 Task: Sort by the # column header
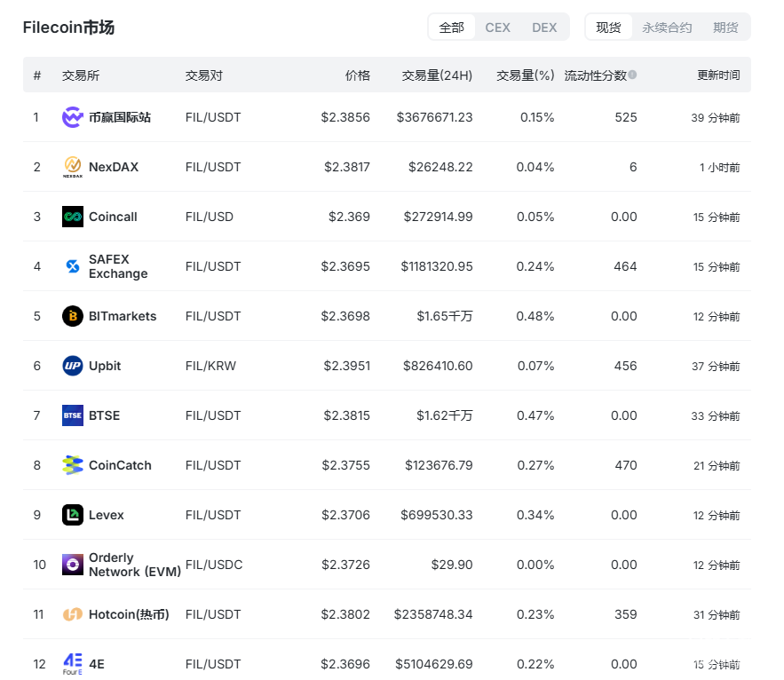tap(37, 75)
